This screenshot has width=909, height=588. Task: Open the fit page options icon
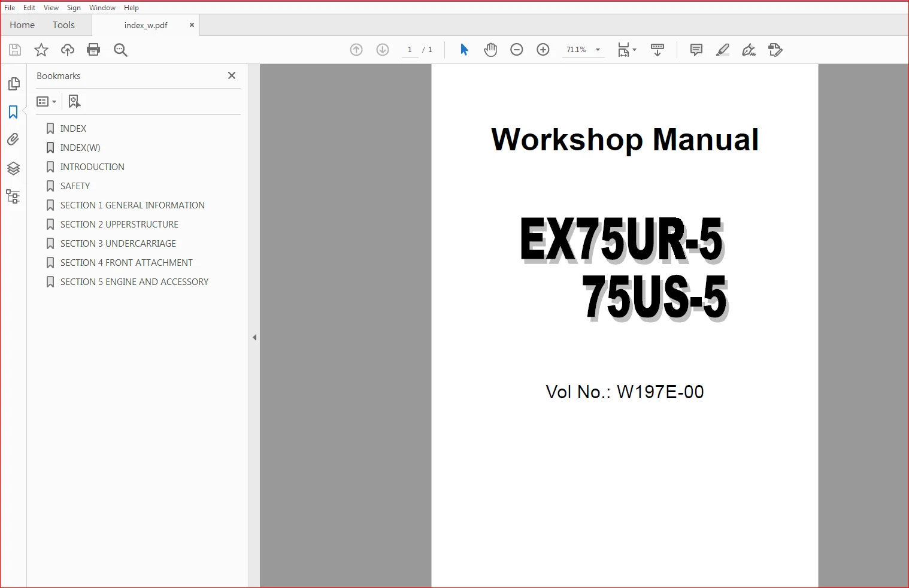627,50
